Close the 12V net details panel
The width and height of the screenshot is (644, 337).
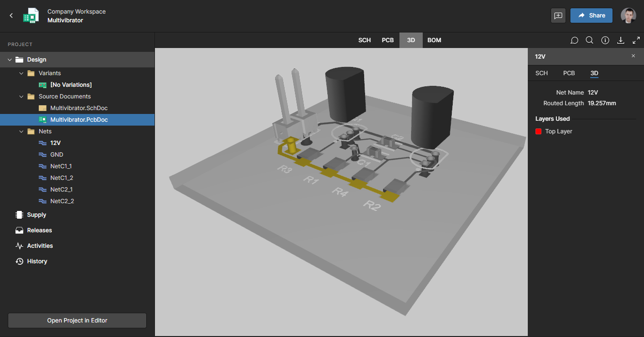point(633,56)
